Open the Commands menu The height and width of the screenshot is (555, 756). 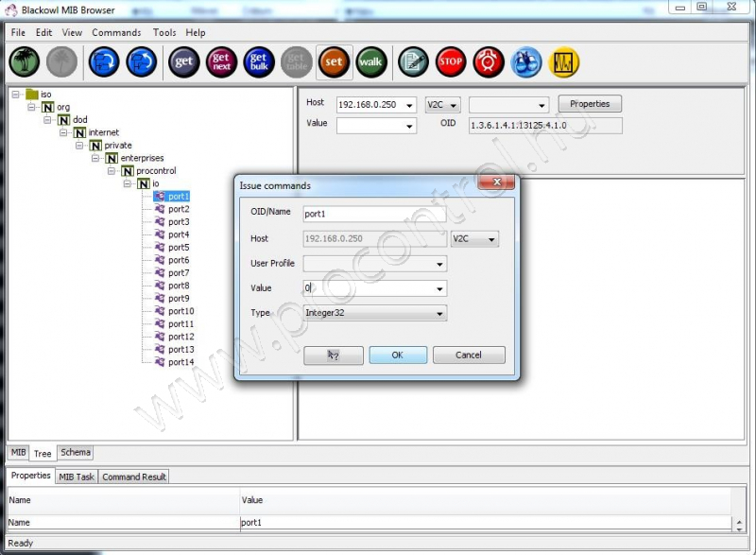point(116,33)
